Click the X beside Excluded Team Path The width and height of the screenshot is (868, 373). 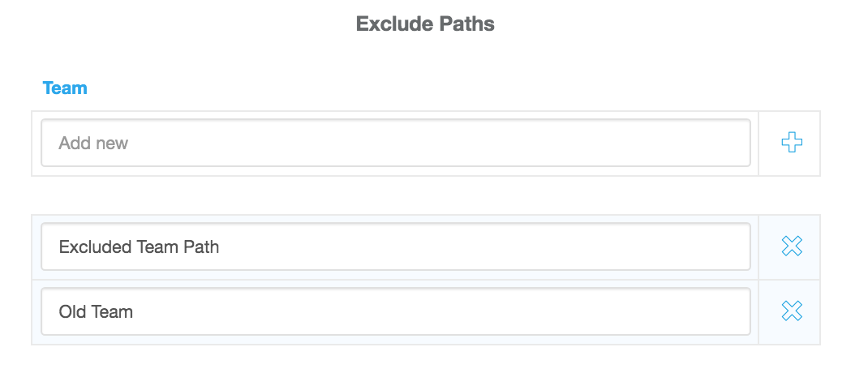coord(791,247)
